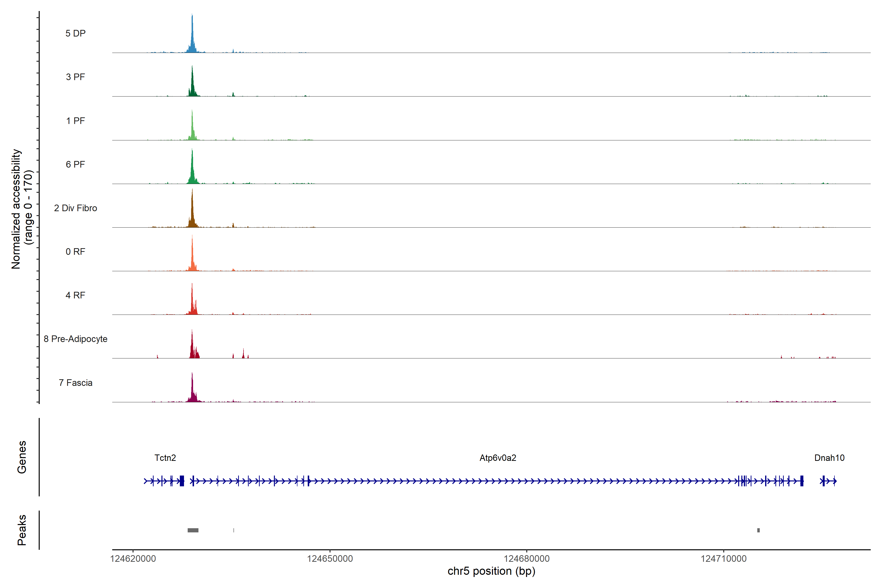Click the wide gray peak bar
The width and height of the screenshot is (882, 588).
193,530
